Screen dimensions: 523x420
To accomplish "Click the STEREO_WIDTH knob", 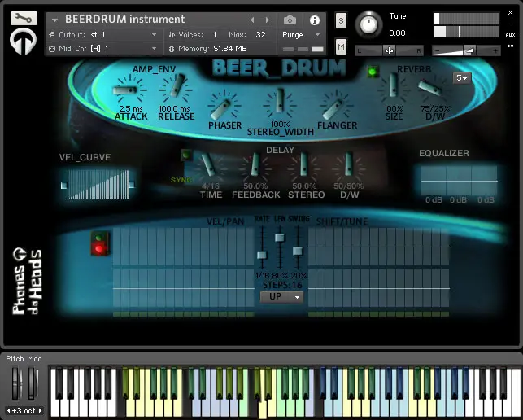I will pos(280,103).
